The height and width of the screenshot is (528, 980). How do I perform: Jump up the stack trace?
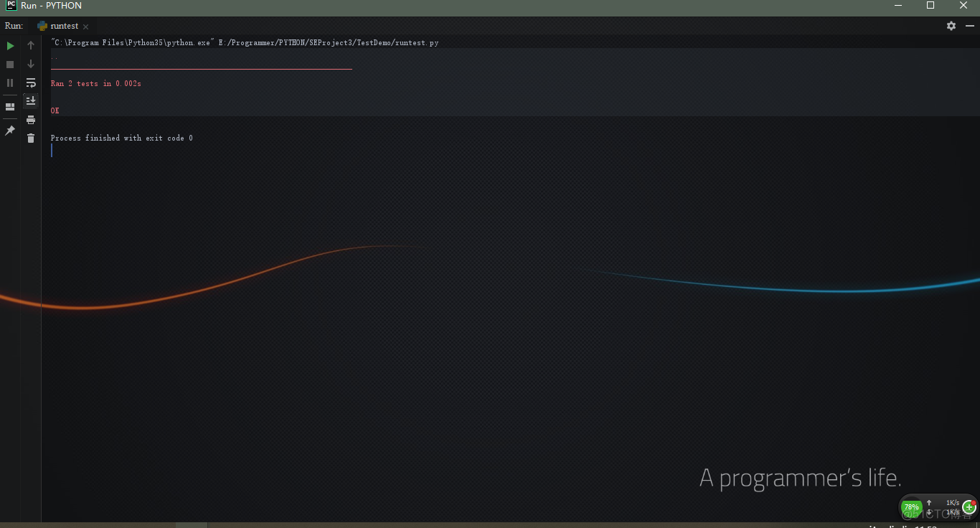click(31, 45)
